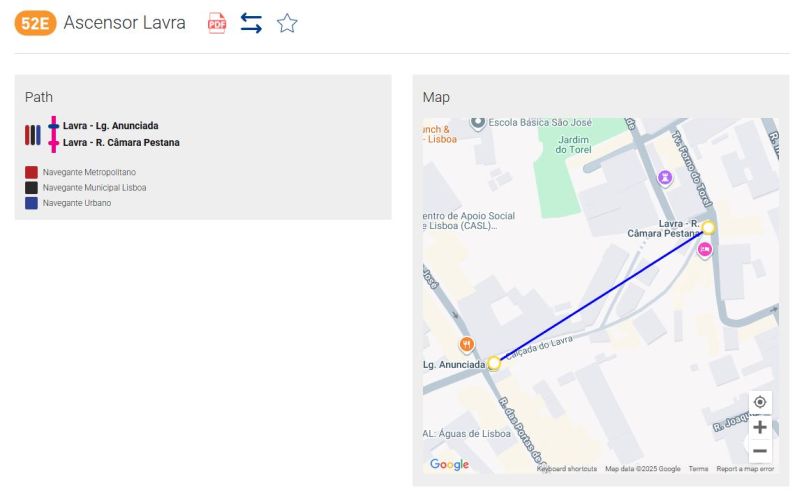Screen dimensions: 800x497
Task: Click the orange 52E route badge
Action: click(35, 24)
